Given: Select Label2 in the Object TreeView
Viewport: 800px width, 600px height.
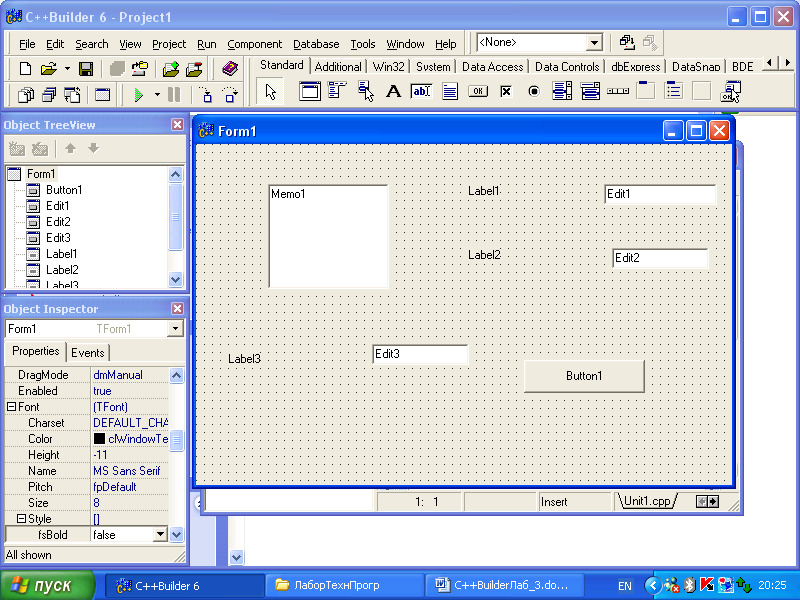Looking at the screenshot, I should click(62, 269).
